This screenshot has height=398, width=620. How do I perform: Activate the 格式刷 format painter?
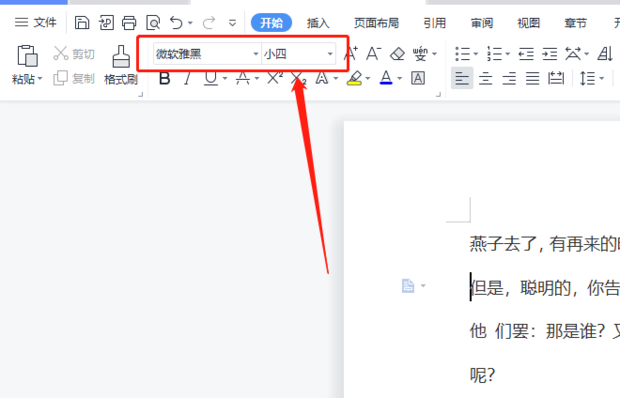(121, 65)
